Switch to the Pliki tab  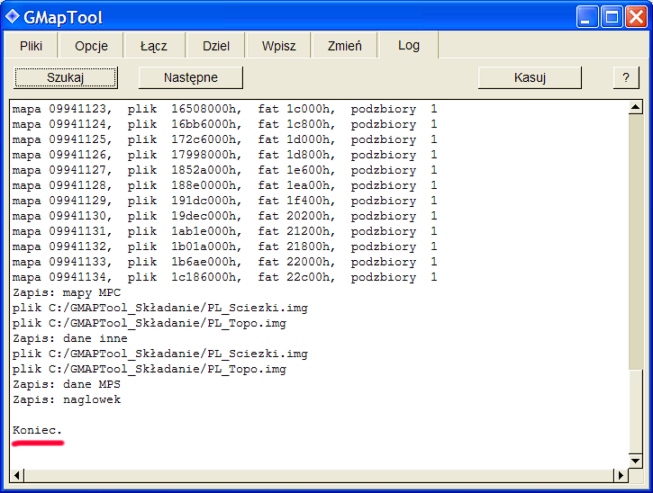[x=31, y=46]
